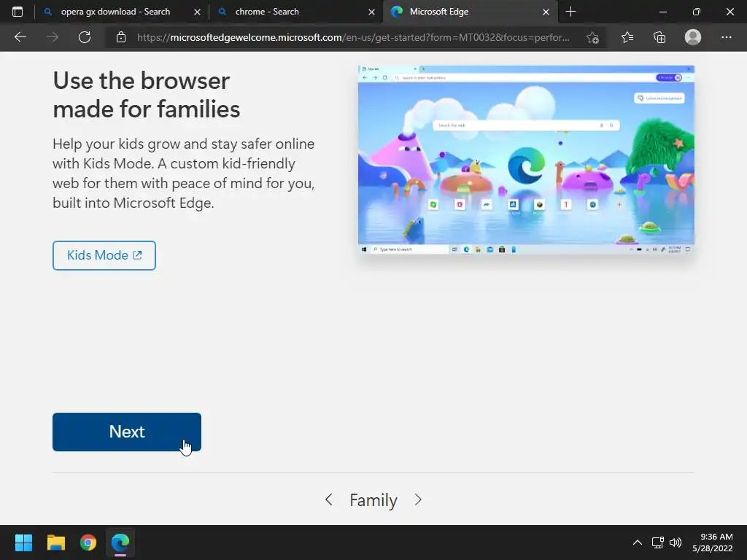747x560 pixels.
Task: Restore down the Edge window
Action: (697, 12)
